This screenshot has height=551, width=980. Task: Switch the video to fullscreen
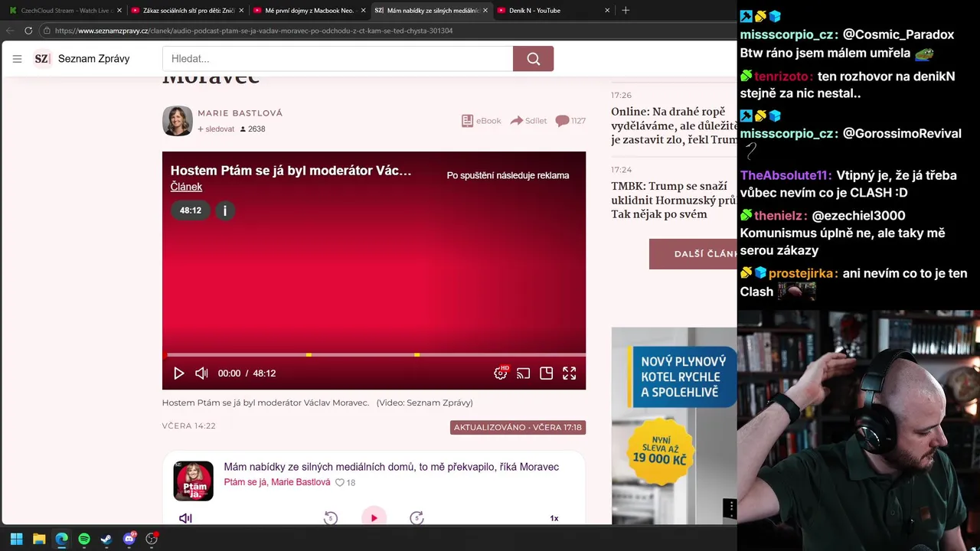(570, 373)
